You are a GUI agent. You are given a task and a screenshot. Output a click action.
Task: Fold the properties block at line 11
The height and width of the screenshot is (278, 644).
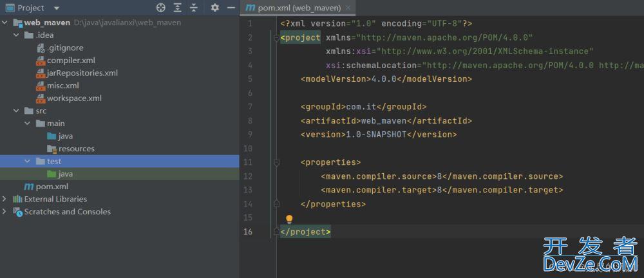tap(276, 163)
